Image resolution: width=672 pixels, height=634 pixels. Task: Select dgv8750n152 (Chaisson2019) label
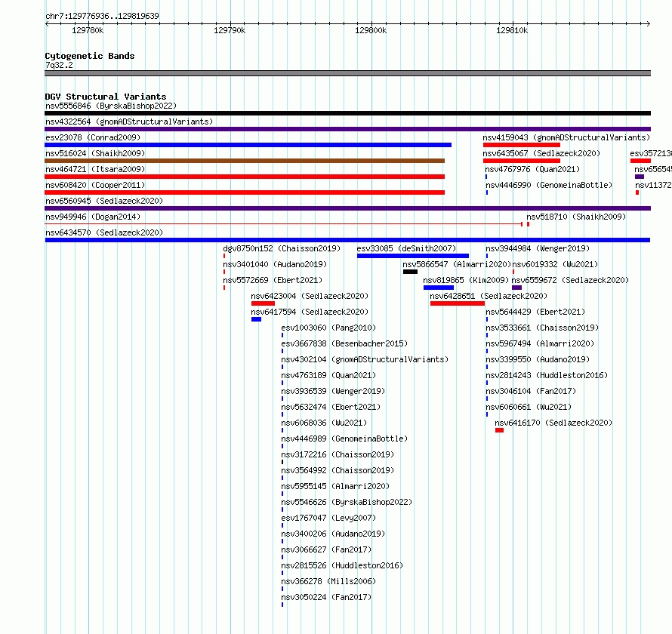tap(282, 248)
